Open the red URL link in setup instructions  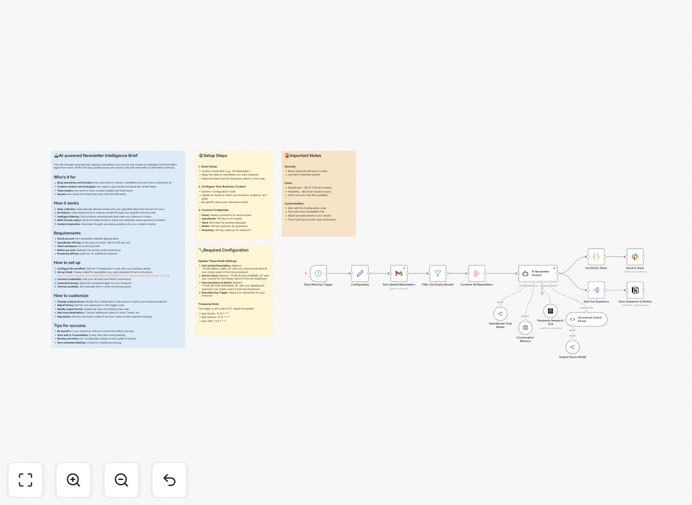[113, 276]
